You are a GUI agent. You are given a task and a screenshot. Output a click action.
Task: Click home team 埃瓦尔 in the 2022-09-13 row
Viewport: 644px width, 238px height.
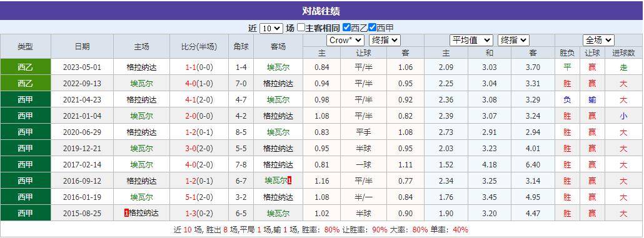coord(142,83)
